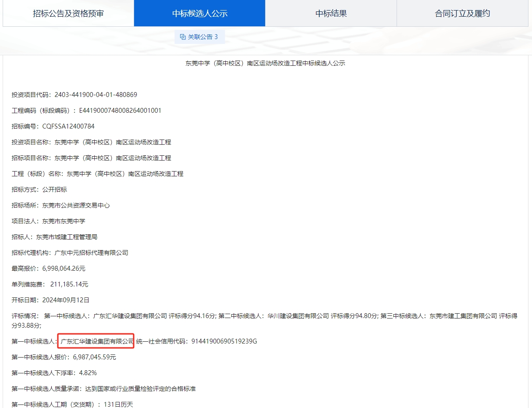The image size is (532, 408).
Task: Click the announcement title 东莞中学南区运动场改造工程中标候选人公示
Action: coord(265,63)
